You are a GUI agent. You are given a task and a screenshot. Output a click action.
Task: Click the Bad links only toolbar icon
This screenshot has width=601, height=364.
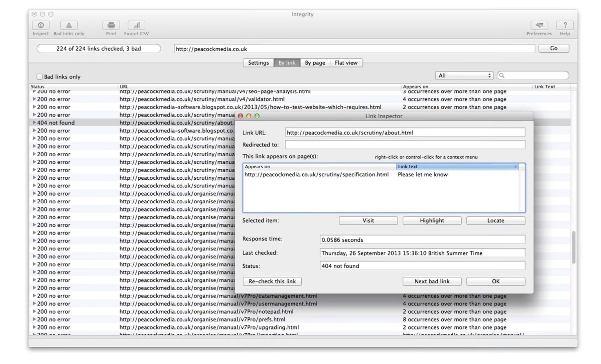[x=69, y=26]
